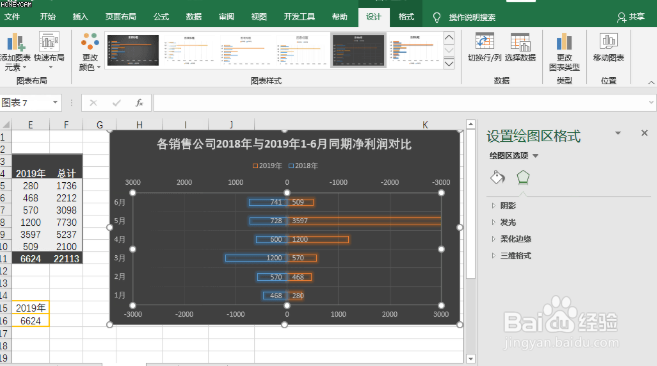Click the formula bar input field
This screenshot has height=366, width=657.
401,103
